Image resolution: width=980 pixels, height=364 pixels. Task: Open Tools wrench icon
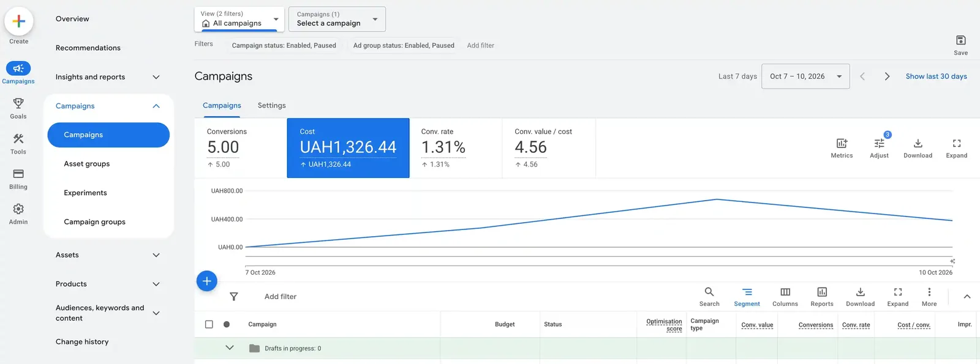point(18,139)
